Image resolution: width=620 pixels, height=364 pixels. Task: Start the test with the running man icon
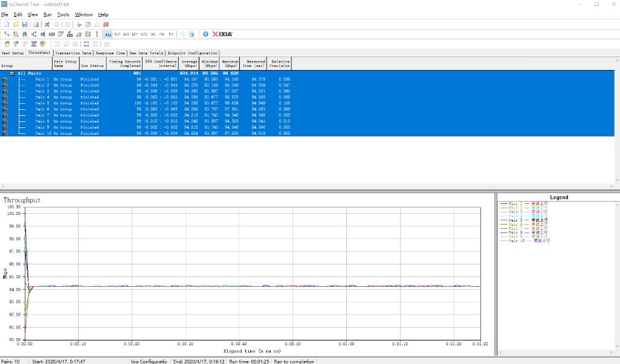pyautogui.click(x=47, y=24)
